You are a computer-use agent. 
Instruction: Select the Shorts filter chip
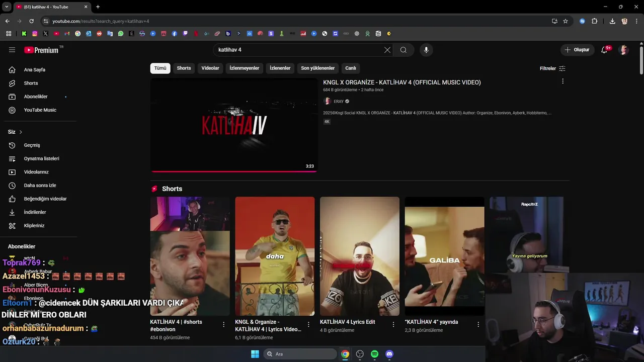click(x=184, y=68)
